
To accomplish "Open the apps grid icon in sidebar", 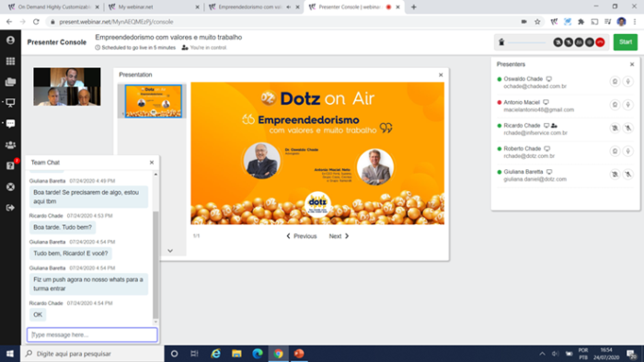I will pyautogui.click(x=10, y=61).
